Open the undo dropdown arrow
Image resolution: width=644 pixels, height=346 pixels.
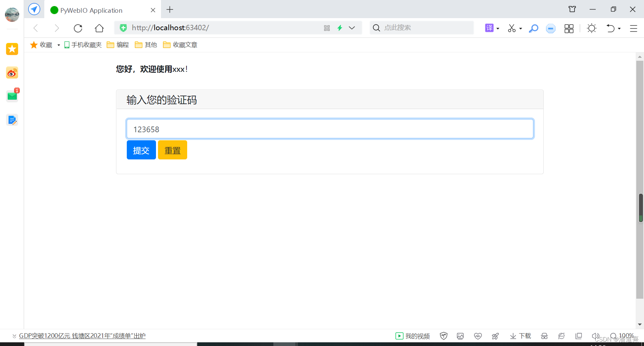tap(619, 29)
